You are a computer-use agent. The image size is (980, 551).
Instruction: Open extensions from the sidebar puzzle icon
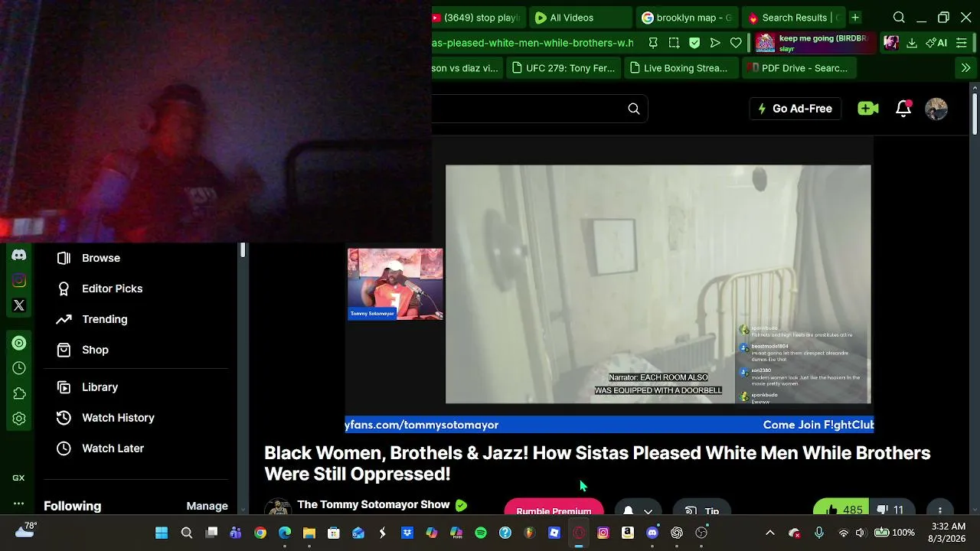pyautogui.click(x=19, y=393)
